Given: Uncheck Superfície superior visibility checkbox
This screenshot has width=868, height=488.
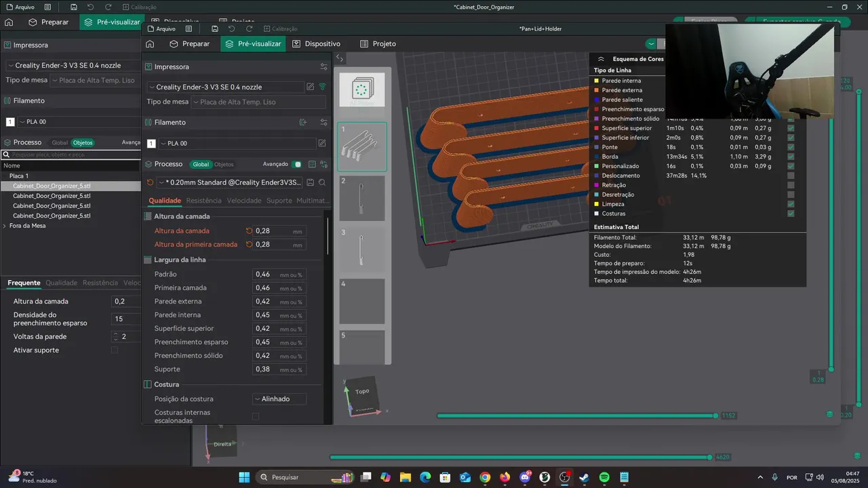Looking at the screenshot, I should coord(791,128).
